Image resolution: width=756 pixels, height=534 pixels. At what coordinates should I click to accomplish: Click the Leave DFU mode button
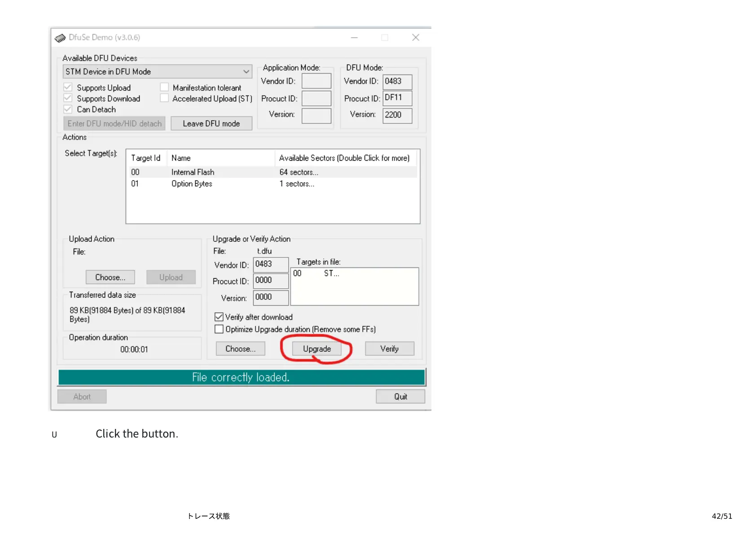pyautogui.click(x=211, y=124)
